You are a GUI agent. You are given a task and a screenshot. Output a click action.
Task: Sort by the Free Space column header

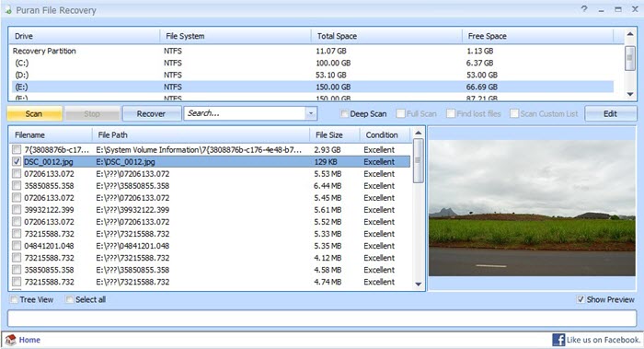coord(537,36)
